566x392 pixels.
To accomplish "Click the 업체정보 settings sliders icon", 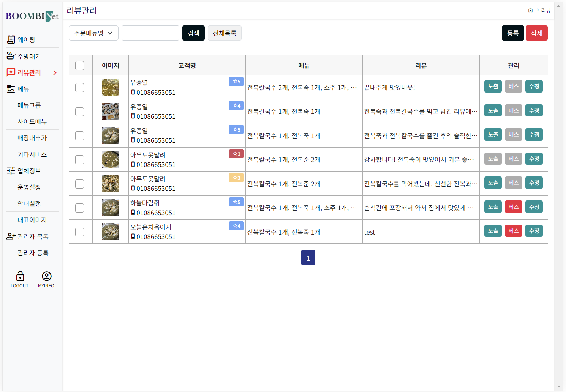I will tap(11, 171).
